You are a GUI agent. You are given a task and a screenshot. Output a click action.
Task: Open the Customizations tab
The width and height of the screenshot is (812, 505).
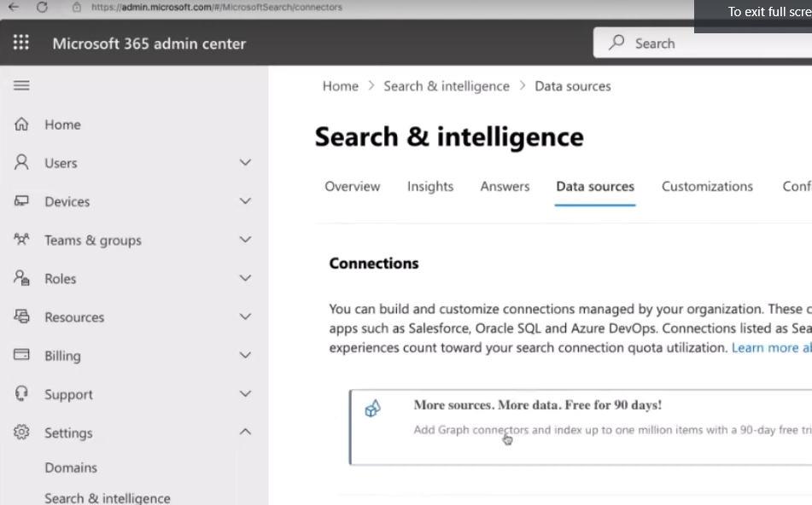tap(707, 186)
